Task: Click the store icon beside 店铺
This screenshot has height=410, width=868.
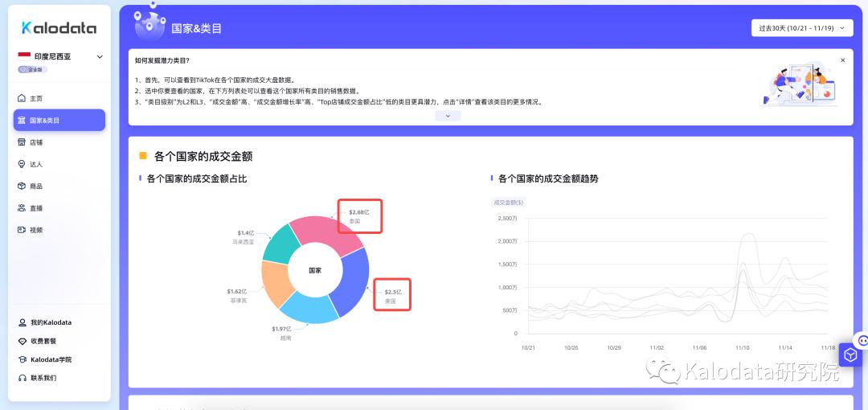Action: 22,142
